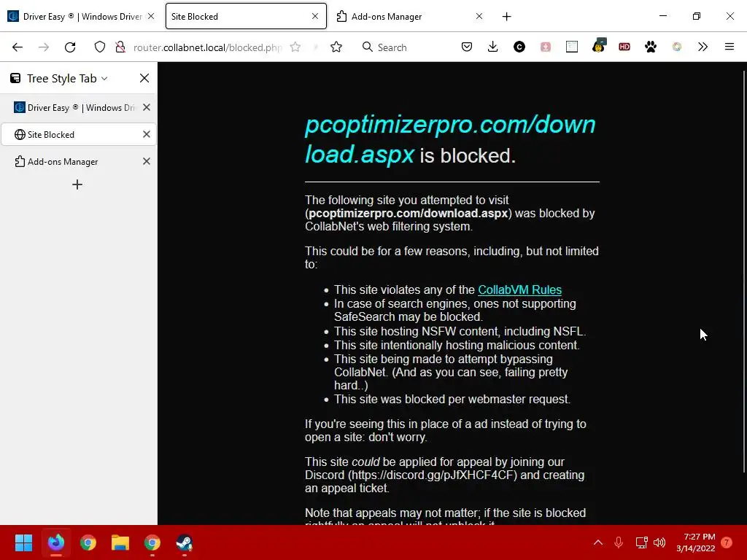Open tracking protection shield panel

(99, 47)
